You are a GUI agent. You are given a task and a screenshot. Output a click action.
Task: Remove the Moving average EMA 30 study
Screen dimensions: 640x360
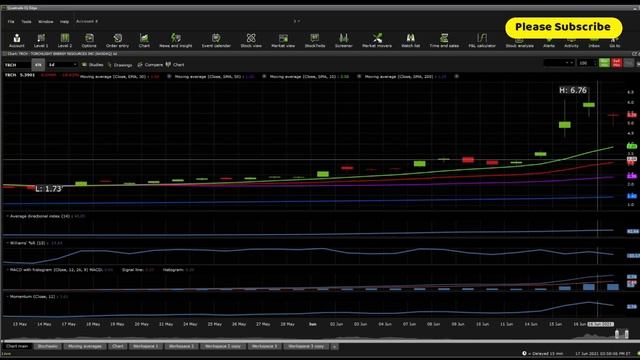(169, 76)
